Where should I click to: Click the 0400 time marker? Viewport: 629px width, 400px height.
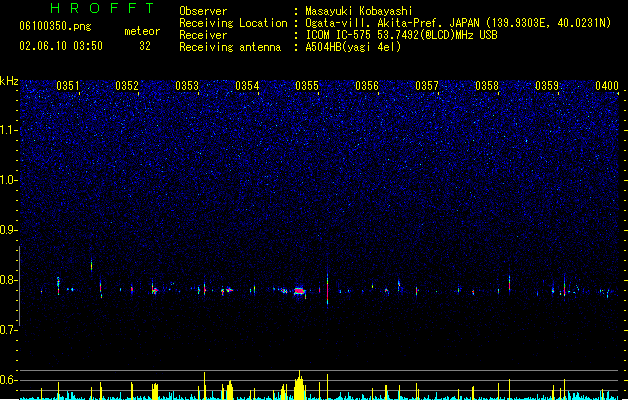tap(607, 86)
